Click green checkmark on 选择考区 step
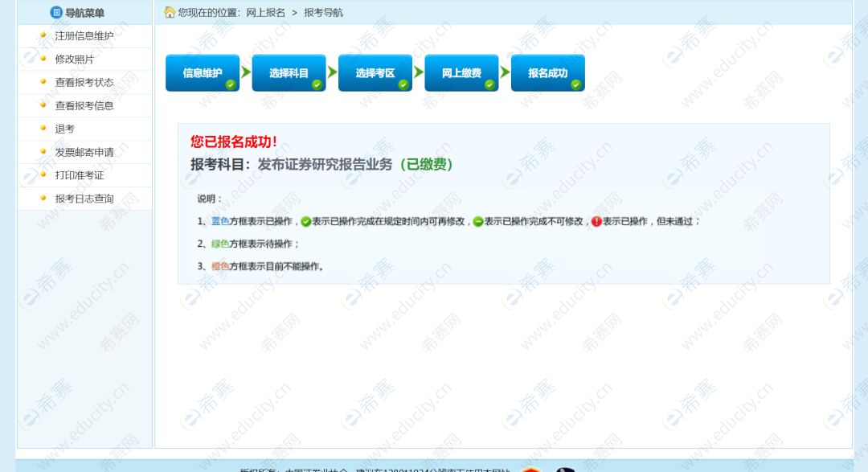868x472 pixels. pos(403,84)
